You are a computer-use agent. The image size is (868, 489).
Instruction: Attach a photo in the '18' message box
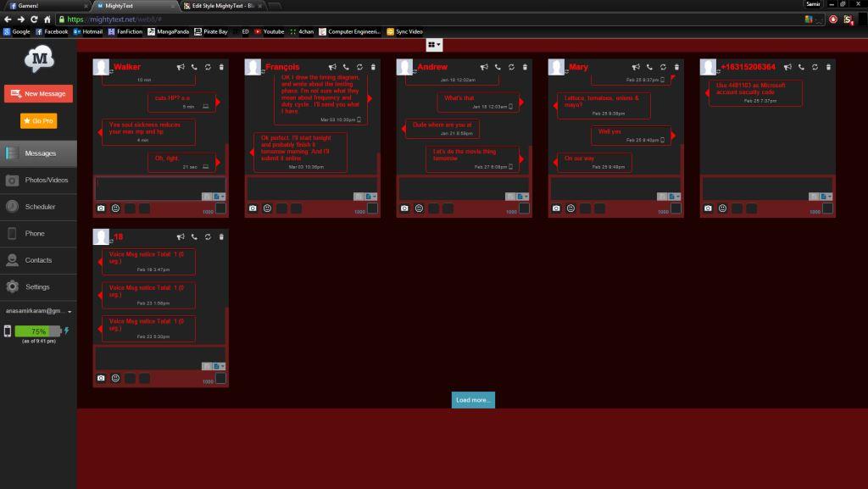point(101,378)
